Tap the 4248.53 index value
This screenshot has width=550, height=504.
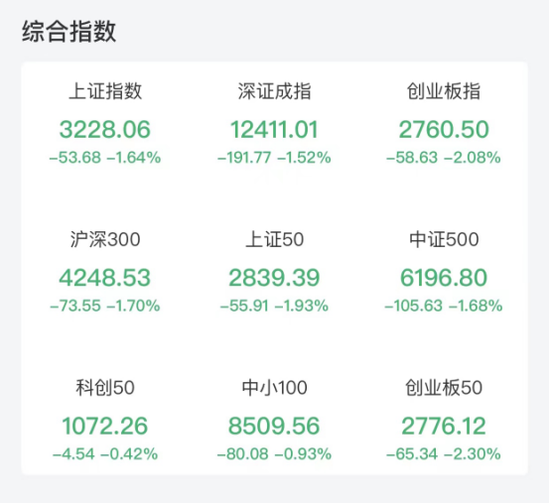[x=105, y=278]
